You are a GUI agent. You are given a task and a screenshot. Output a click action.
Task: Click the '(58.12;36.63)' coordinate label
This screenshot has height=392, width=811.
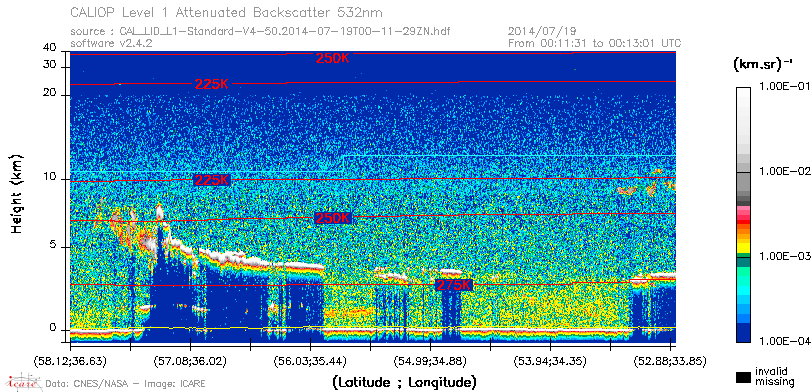coord(70,360)
